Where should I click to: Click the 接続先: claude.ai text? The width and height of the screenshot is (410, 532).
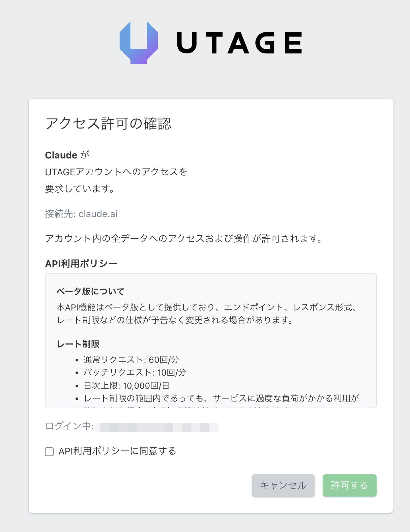(81, 214)
